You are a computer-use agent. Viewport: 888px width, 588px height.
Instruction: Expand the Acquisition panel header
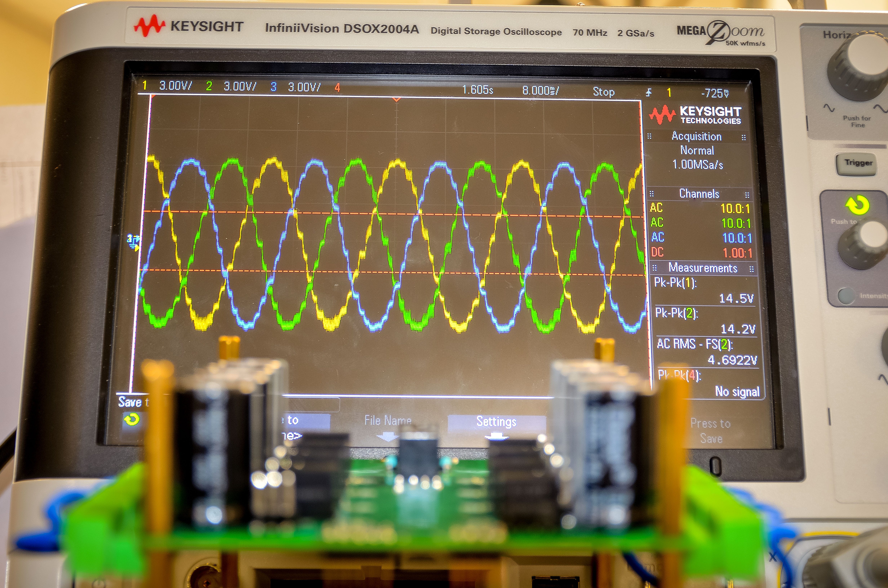point(696,137)
